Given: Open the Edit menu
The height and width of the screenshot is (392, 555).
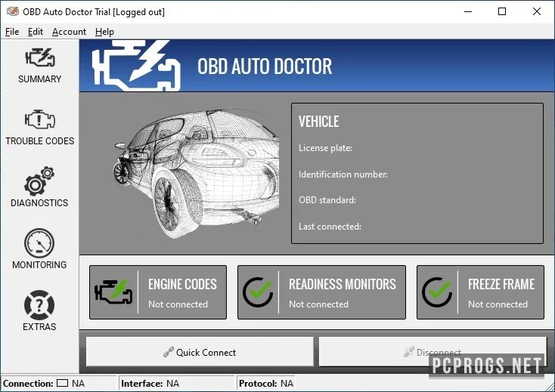Looking at the screenshot, I should 36,32.
